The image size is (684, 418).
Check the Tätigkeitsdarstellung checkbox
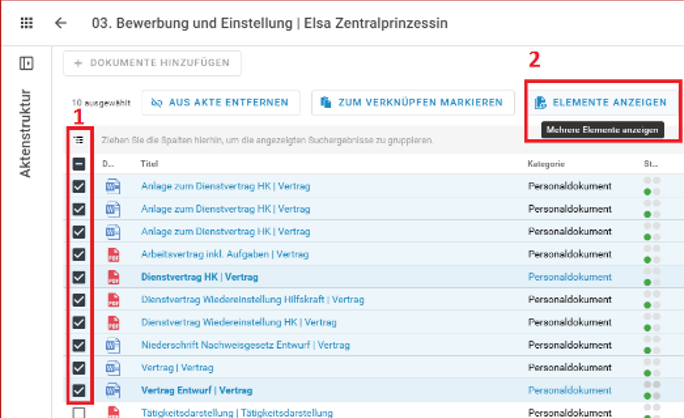[x=79, y=413]
